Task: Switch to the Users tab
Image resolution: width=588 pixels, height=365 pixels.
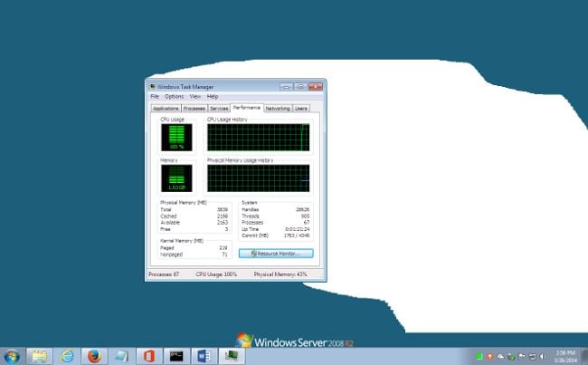Action: (300, 108)
